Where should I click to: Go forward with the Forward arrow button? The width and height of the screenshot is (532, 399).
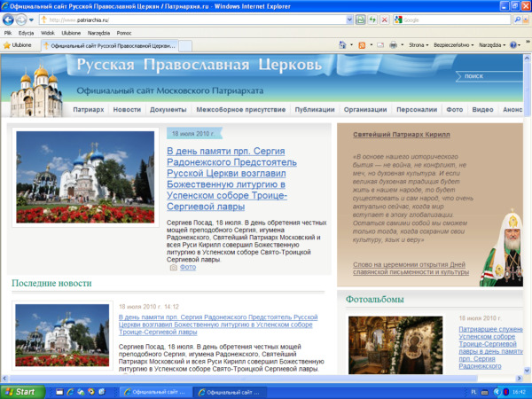point(21,20)
